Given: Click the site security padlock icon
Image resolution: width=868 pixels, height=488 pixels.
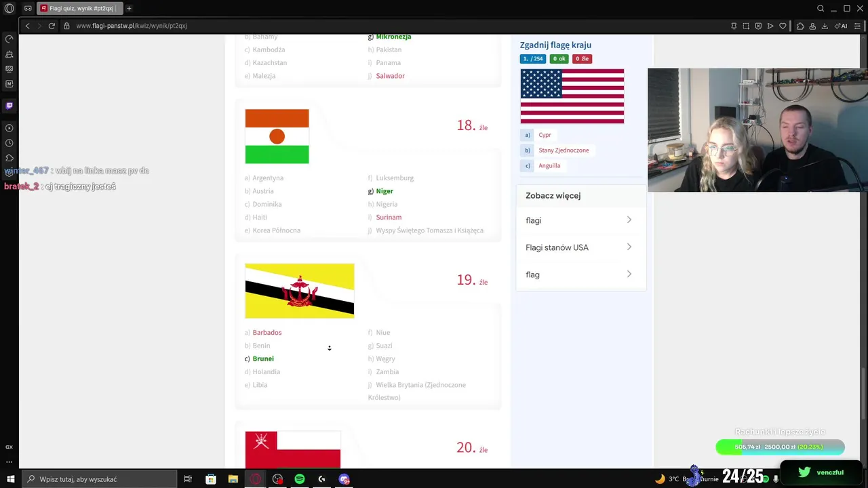Looking at the screenshot, I should pos(66,26).
